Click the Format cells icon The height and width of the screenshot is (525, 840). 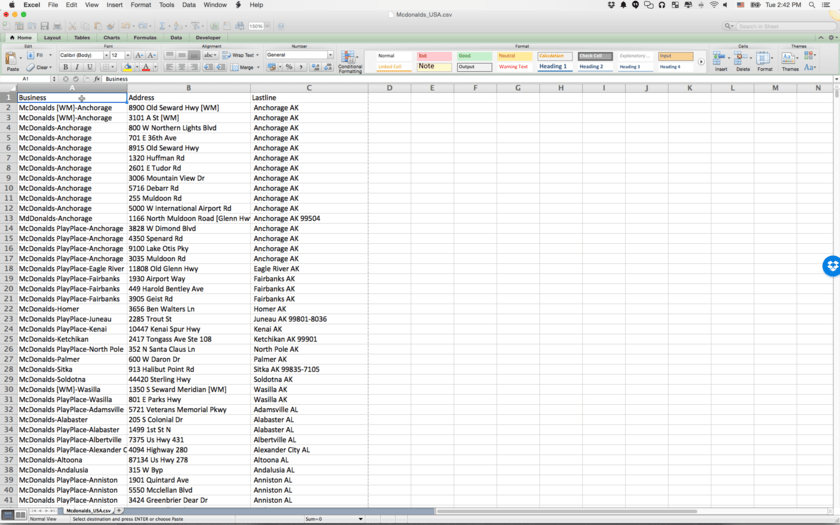pyautogui.click(x=763, y=58)
